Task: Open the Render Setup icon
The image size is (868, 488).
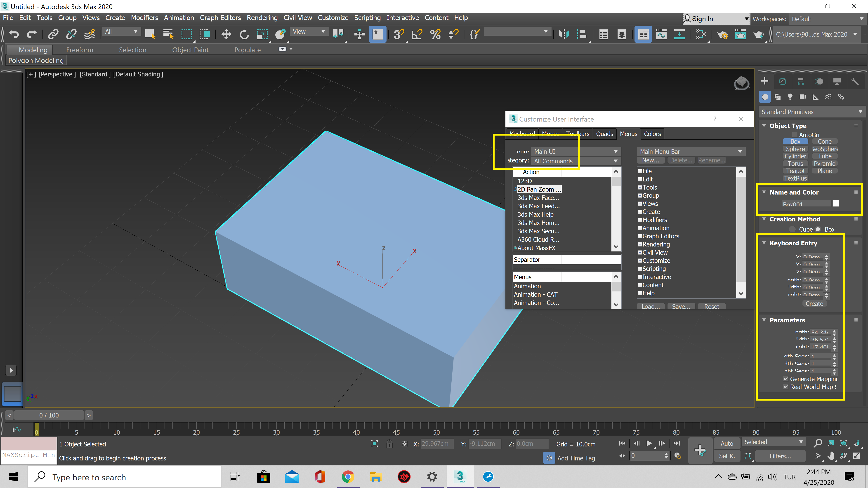Action: pyautogui.click(x=722, y=34)
